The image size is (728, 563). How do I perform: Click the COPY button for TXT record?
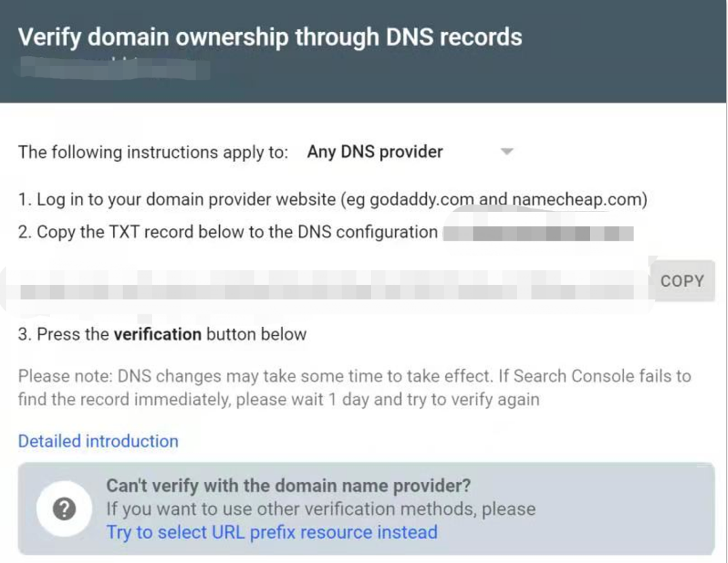click(683, 281)
